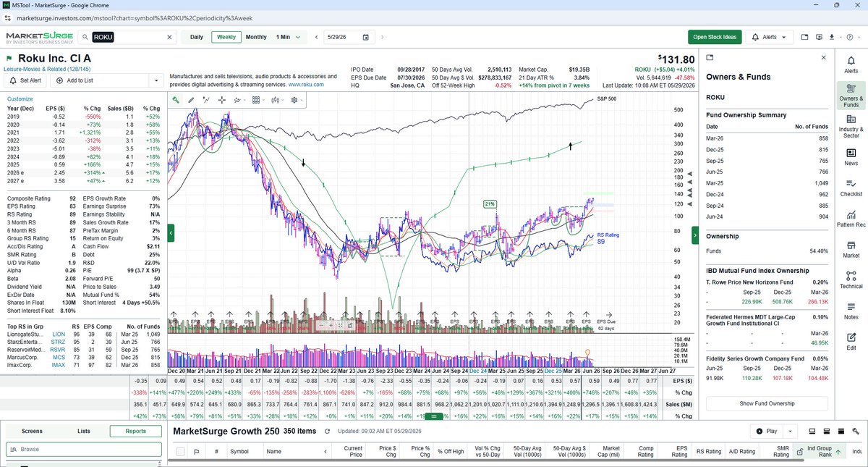Open the Edit sidebar icon
The image size is (868, 467).
tap(851, 341)
